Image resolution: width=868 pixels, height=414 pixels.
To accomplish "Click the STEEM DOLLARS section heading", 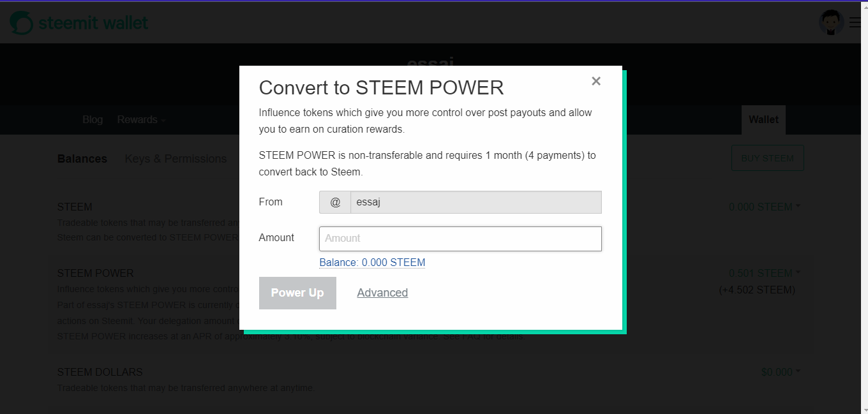I will click(100, 372).
